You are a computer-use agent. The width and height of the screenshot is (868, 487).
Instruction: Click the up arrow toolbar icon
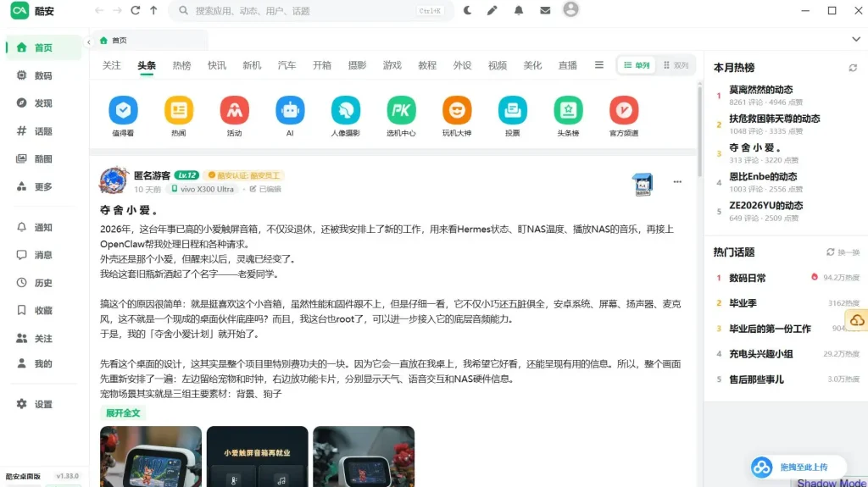pyautogui.click(x=153, y=10)
